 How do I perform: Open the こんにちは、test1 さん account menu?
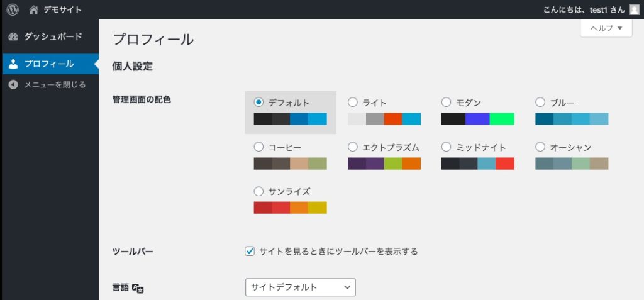tap(575, 9)
